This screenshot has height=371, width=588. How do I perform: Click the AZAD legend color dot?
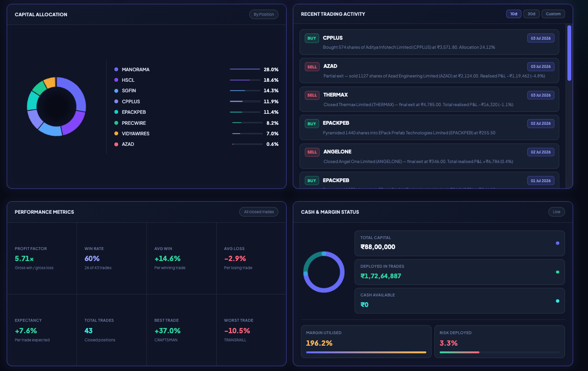[116, 144]
